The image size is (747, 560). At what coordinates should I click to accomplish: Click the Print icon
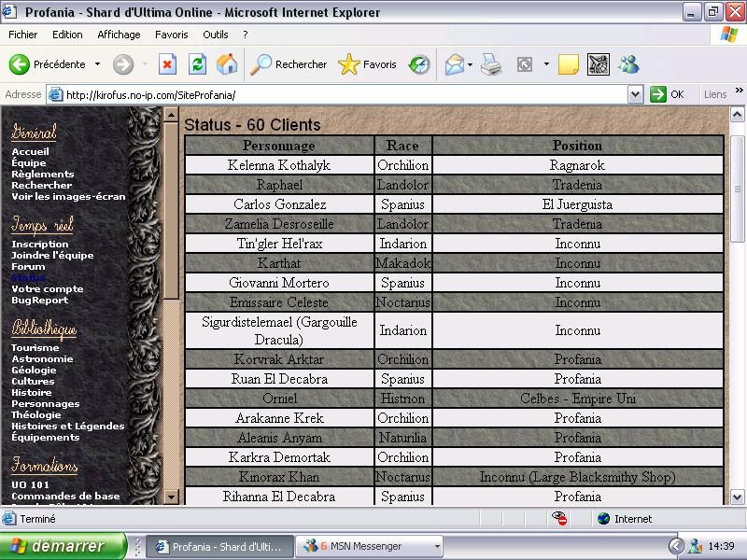(492, 64)
